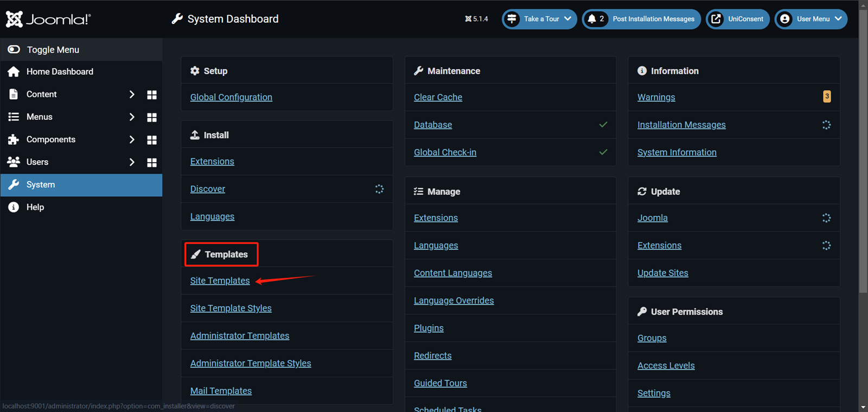Image resolution: width=868 pixels, height=412 pixels.
Task: Open the Components sidebar menu
Action: click(x=51, y=139)
